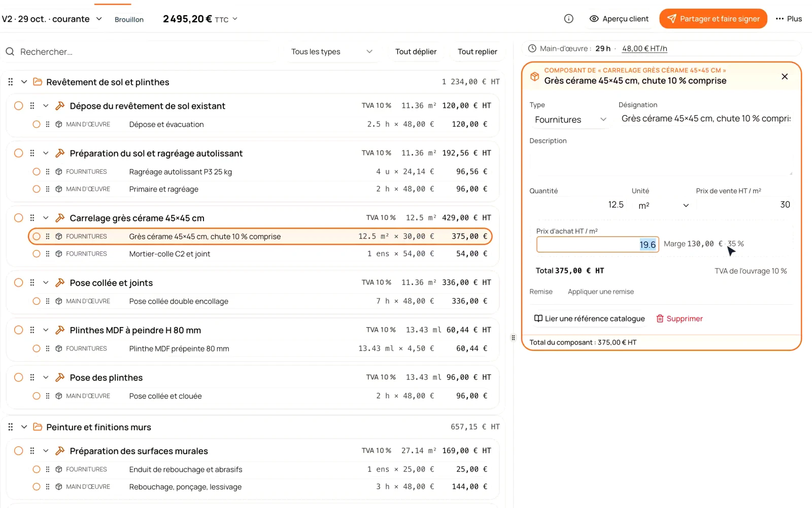Click Tout replier button
This screenshot has width=812, height=508.
coord(477,52)
